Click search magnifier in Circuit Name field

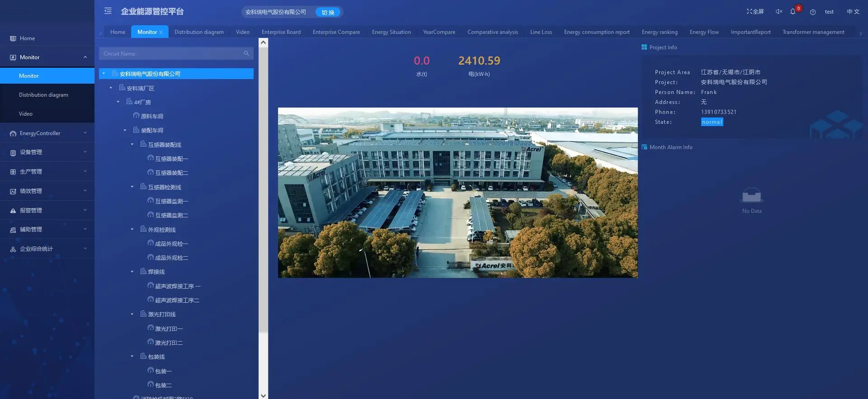(x=246, y=53)
